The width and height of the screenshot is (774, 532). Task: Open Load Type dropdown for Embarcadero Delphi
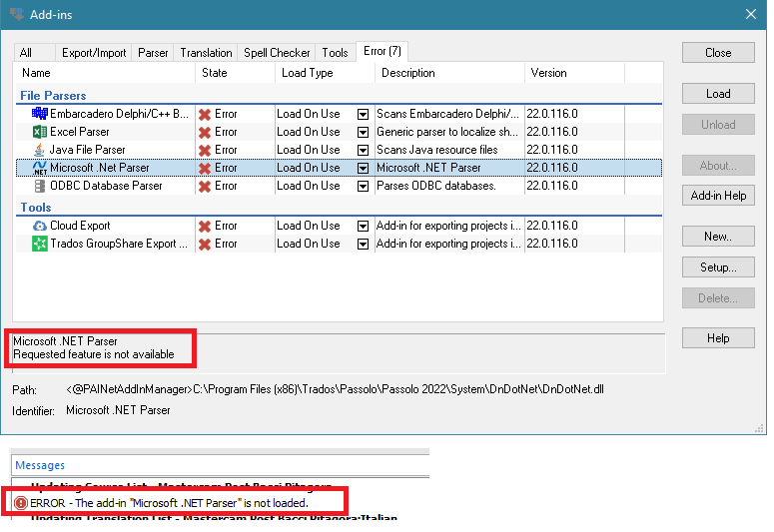coord(363,115)
